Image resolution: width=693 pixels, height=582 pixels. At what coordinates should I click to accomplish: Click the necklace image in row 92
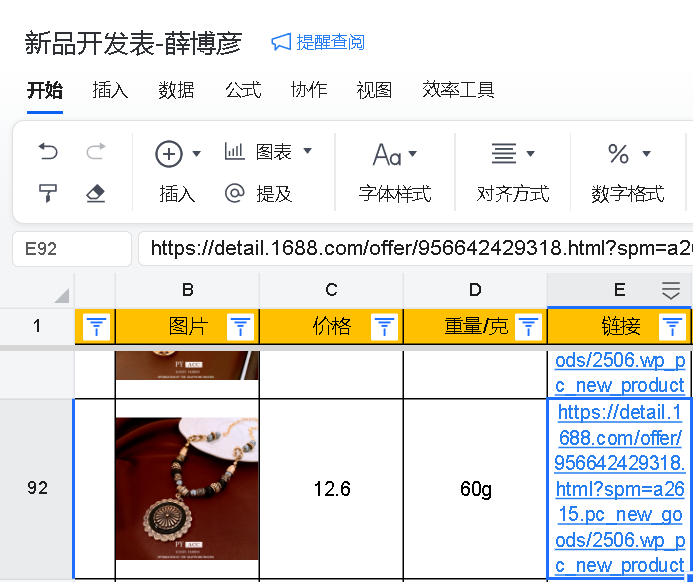[187, 489]
